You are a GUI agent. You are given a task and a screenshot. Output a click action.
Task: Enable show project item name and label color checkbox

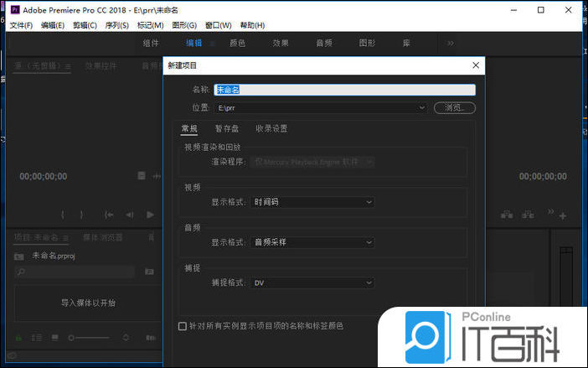pyautogui.click(x=183, y=326)
